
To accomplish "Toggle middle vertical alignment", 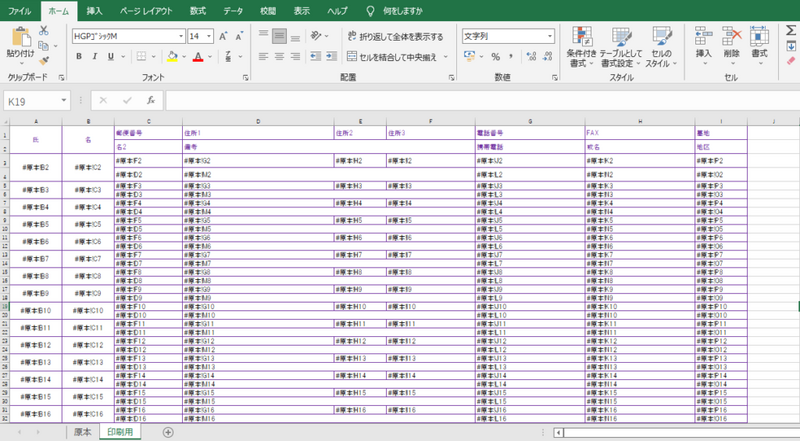I will pos(279,36).
